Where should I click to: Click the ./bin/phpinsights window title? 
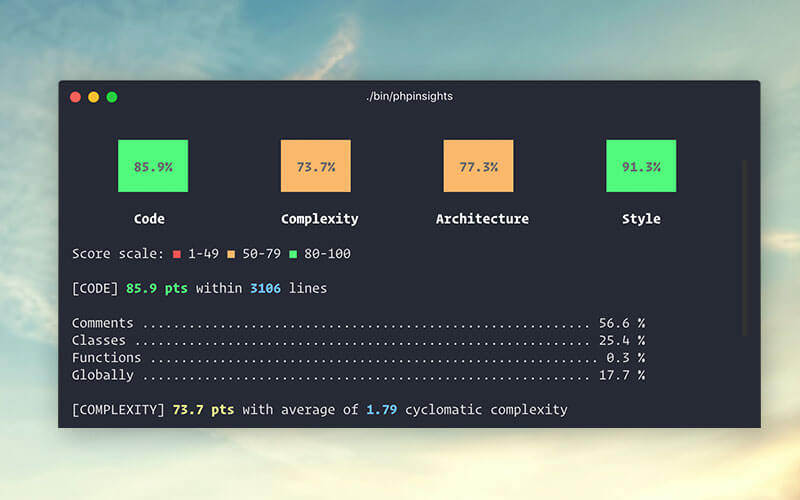pos(409,96)
